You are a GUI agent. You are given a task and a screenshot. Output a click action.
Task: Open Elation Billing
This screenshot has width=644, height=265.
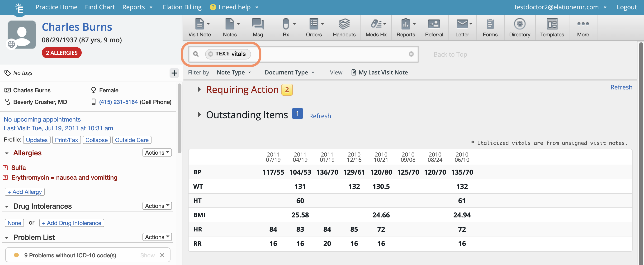click(182, 7)
